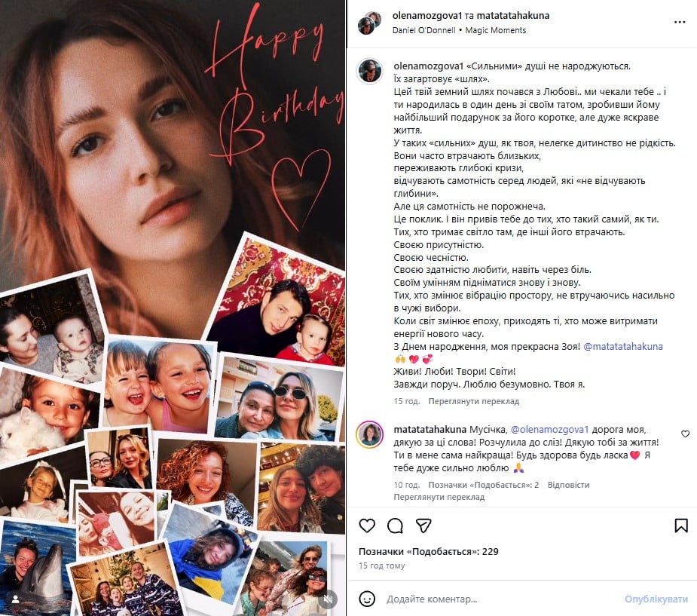Focus the add a comment field
The height and width of the screenshot is (616, 697).
(x=501, y=599)
